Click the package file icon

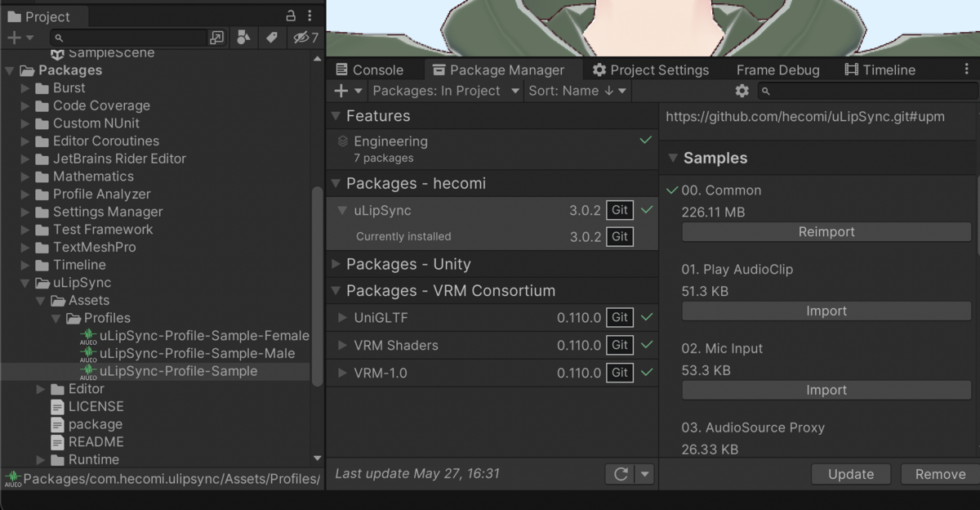[58, 425]
